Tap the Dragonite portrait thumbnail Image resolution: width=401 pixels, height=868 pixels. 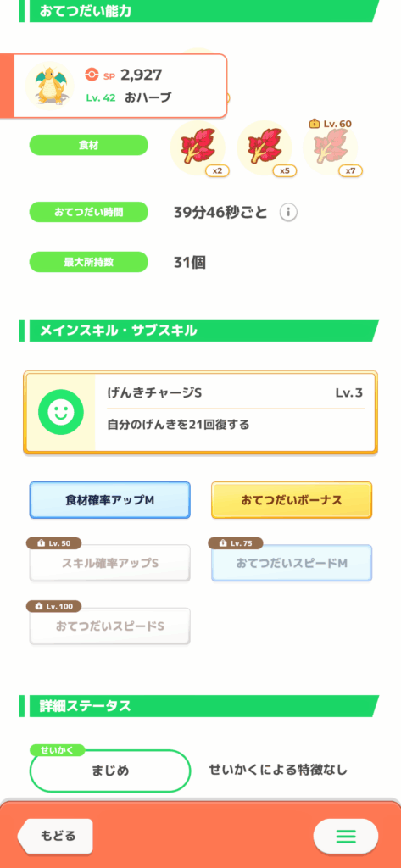pos(50,84)
